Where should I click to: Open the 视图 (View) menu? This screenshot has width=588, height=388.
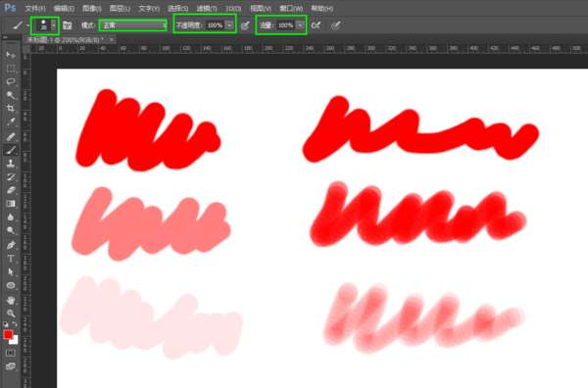pos(261,8)
